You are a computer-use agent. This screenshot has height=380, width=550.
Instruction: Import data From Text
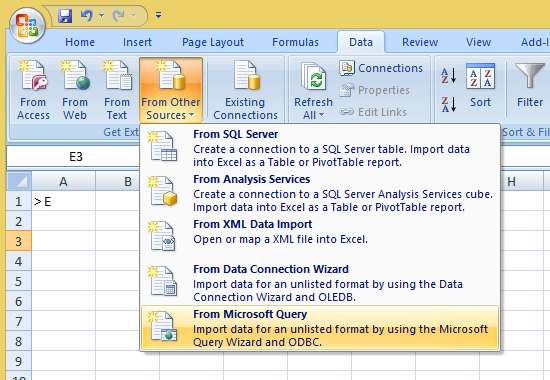tap(117, 90)
